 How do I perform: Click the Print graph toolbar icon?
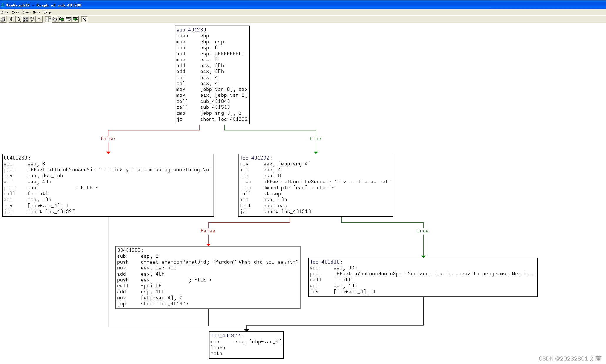(3, 19)
